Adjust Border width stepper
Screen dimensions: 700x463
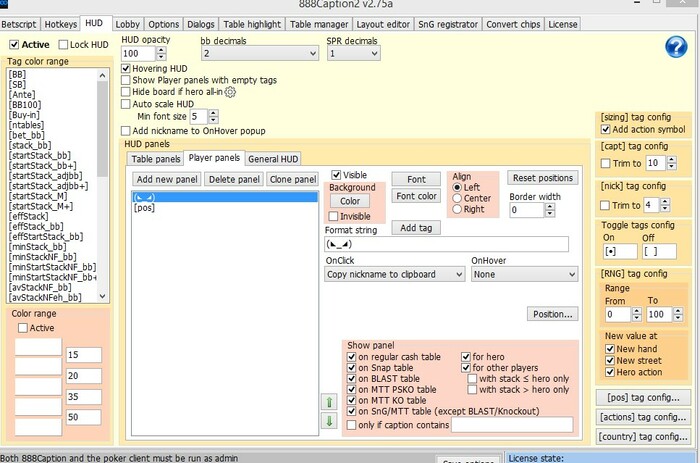click(x=550, y=210)
